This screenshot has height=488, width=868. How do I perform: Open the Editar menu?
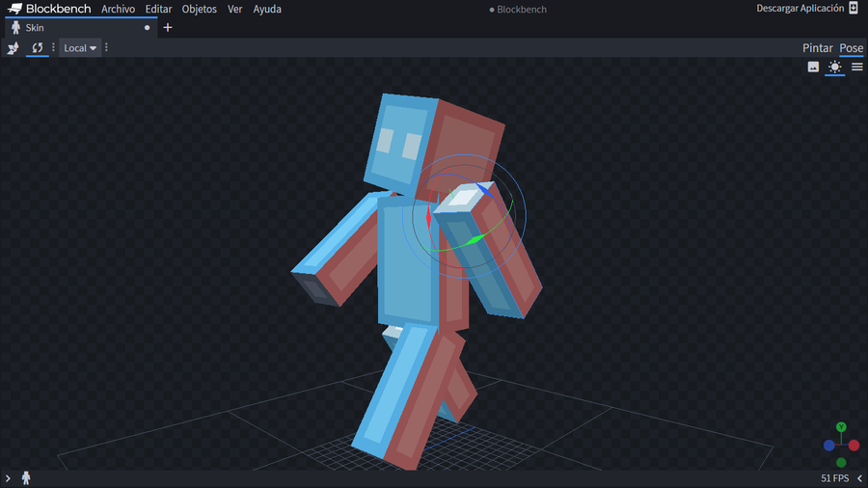point(158,9)
